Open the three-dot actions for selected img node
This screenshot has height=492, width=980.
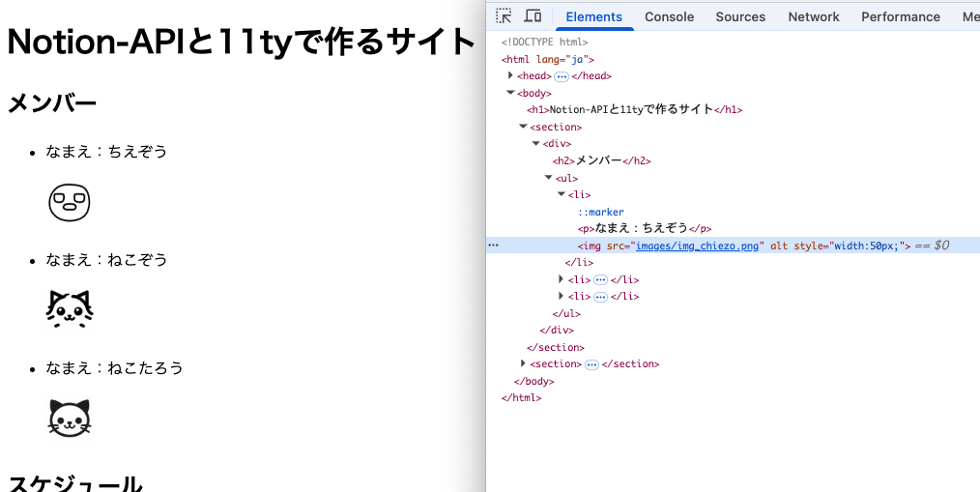pos(493,246)
